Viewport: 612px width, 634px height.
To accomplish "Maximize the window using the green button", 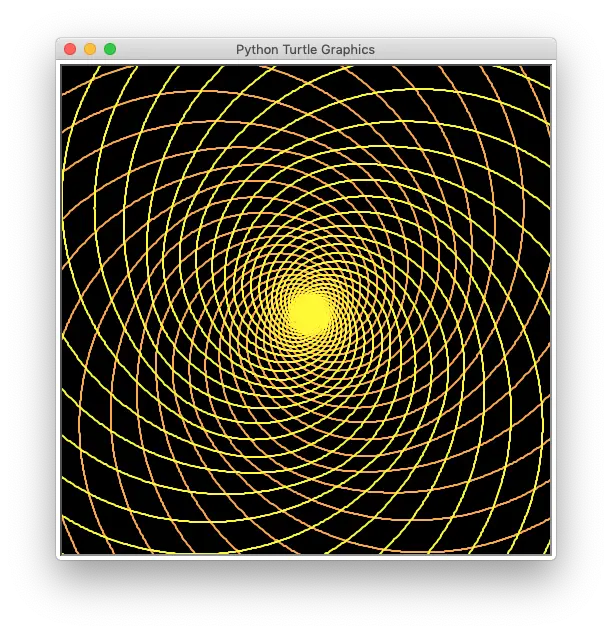I will click(110, 49).
